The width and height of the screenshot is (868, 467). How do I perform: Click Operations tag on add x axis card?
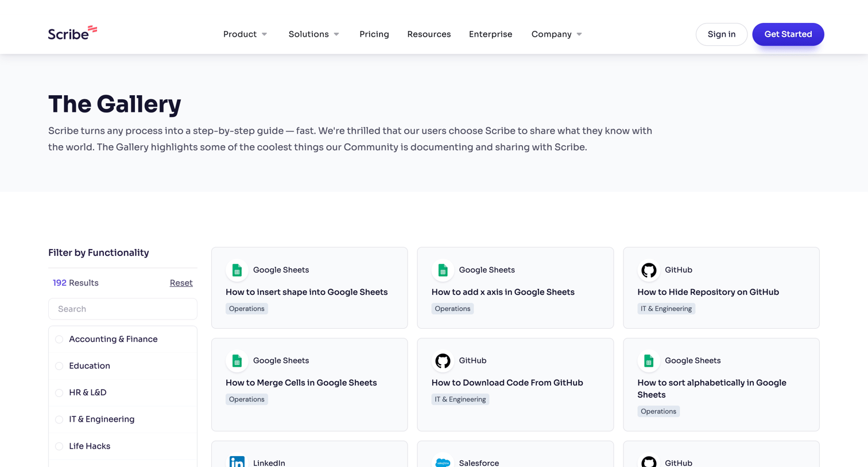pyautogui.click(x=452, y=309)
